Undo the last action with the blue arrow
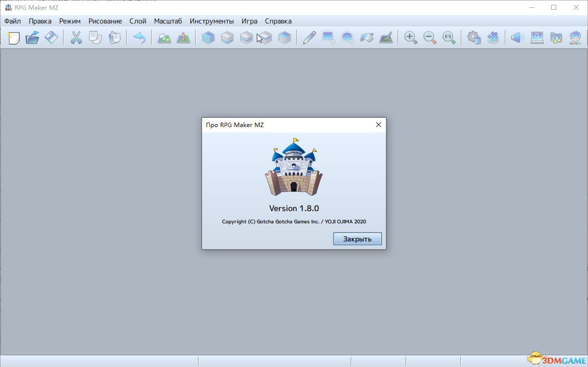 [139, 38]
